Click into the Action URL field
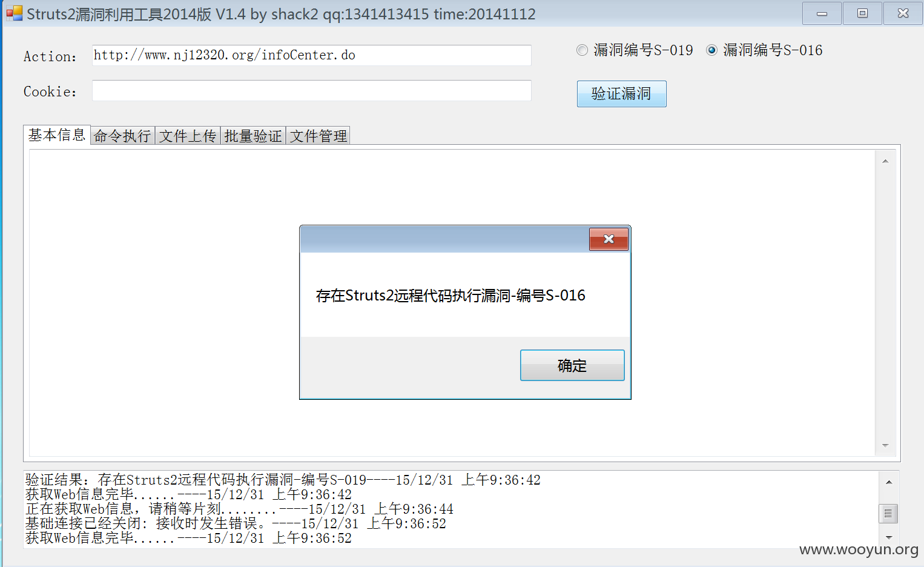924x567 pixels. (312, 55)
